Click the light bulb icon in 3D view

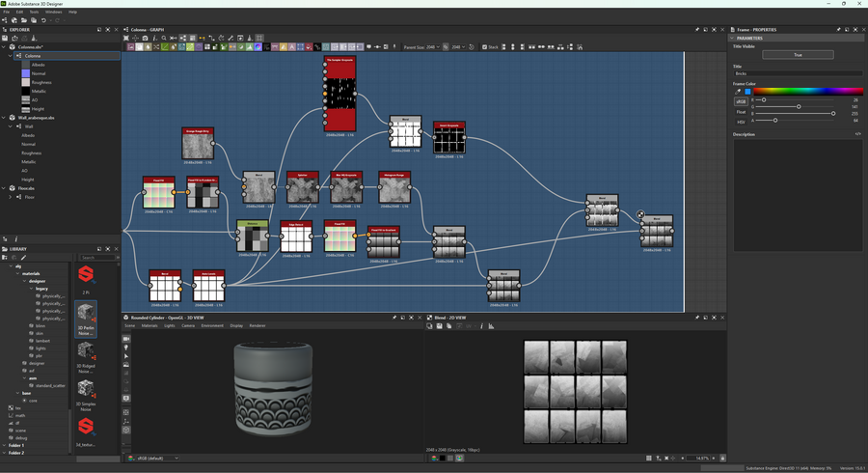coord(126,348)
